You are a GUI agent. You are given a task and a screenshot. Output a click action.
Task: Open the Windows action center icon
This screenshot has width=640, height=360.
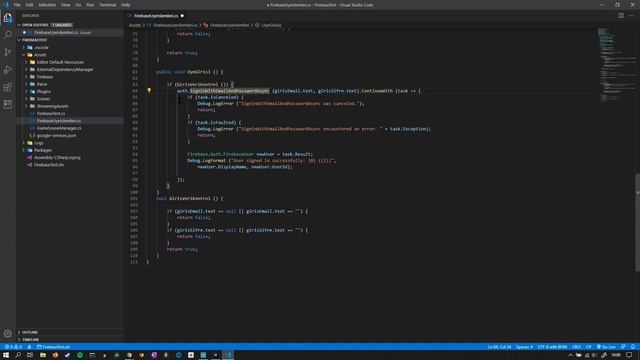629,355
